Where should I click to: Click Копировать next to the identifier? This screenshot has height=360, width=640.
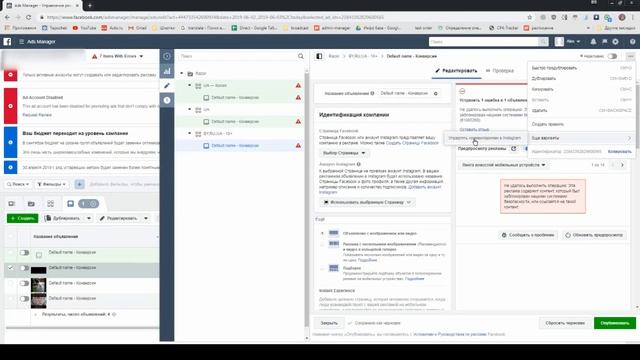(x=620, y=151)
